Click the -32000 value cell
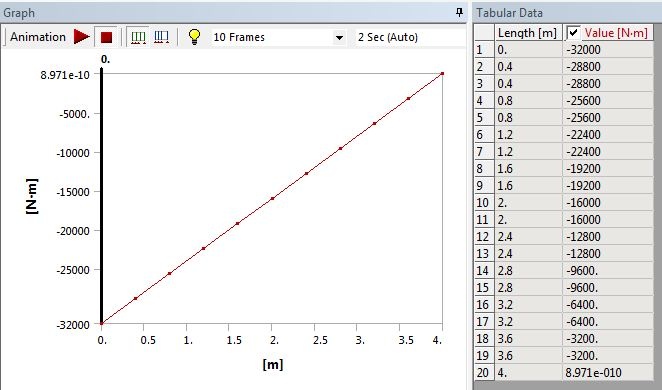The height and width of the screenshot is (390, 662). point(608,50)
